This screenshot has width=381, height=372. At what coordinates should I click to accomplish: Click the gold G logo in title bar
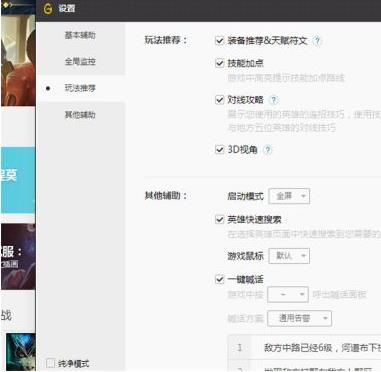(x=48, y=9)
